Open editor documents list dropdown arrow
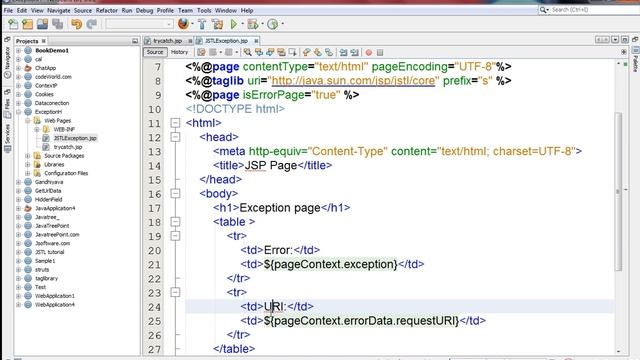This screenshot has width=640, height=360. pyautogui.click(x=615, y=40)
